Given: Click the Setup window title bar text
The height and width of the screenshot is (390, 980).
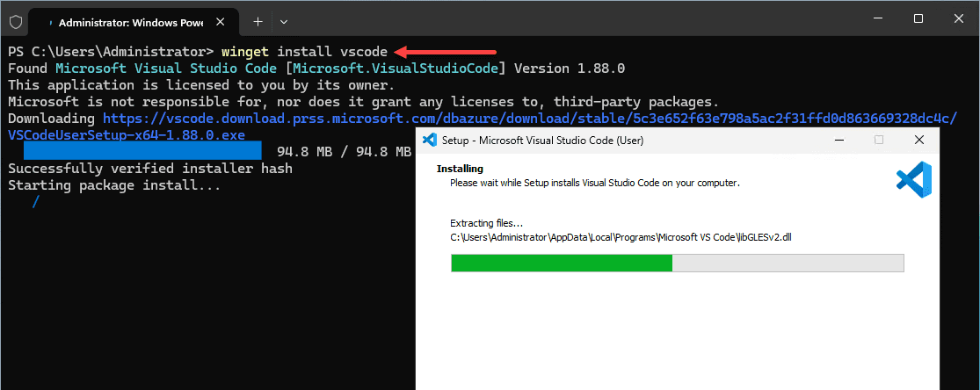Looking at the screenshot, I should pyautogui.click(x=542, y=141).
